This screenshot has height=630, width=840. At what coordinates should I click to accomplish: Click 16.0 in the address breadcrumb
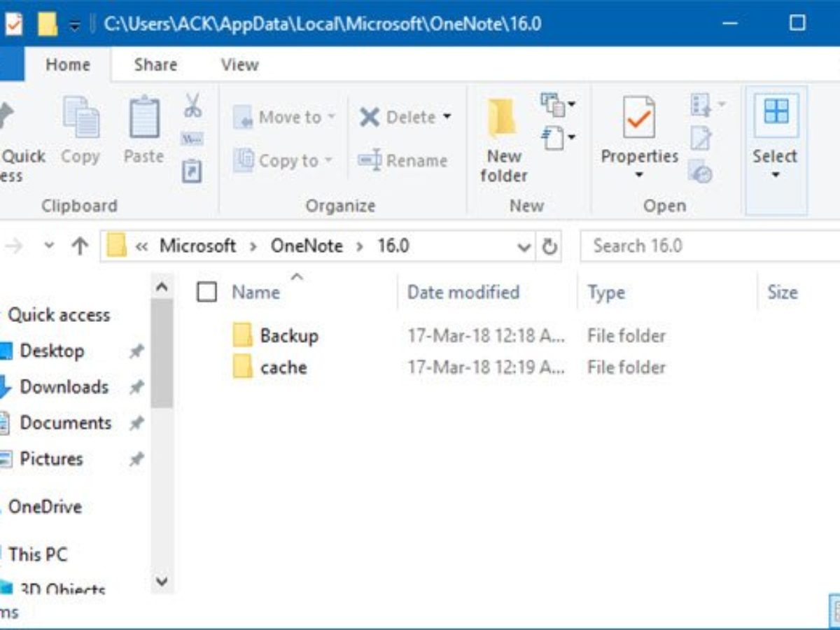pos(393,246)
